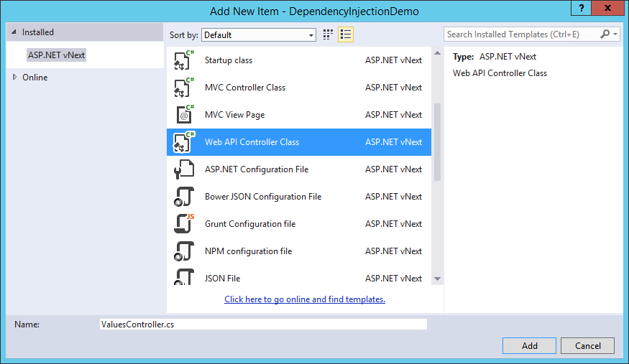
Task: Click the Bower JSON Configuration File icon
Action: pyautogui.click(x=184, y=197)
